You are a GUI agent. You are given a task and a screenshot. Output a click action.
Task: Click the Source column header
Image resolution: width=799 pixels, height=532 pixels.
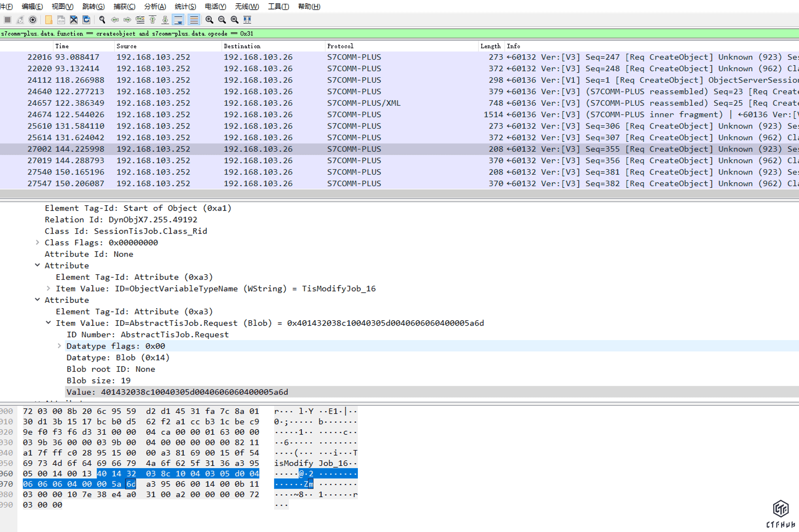126,46
